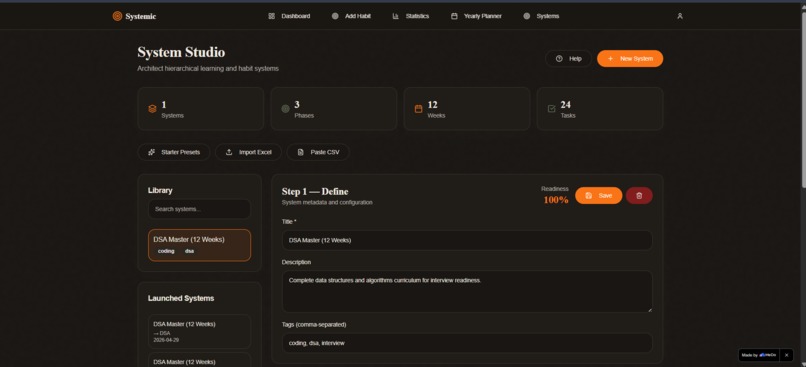
Task: Click the Launched Systems heading
Action: 181,298
